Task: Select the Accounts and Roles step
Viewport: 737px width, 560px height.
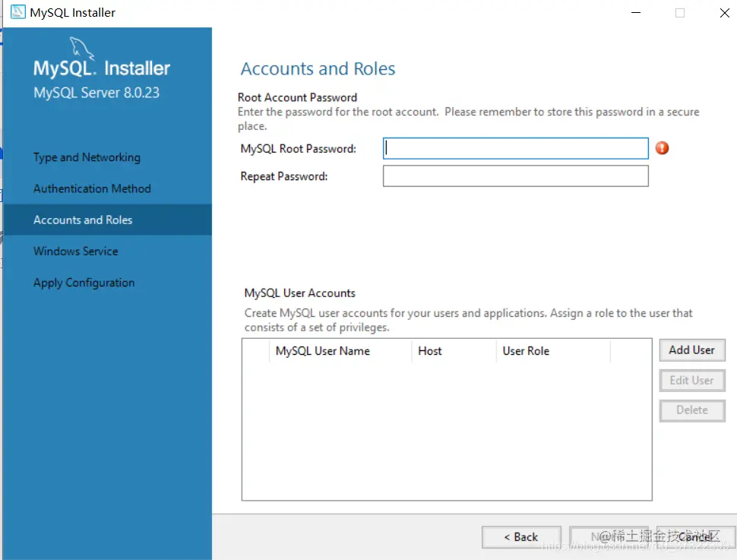Action: click(x=108, y=220)
